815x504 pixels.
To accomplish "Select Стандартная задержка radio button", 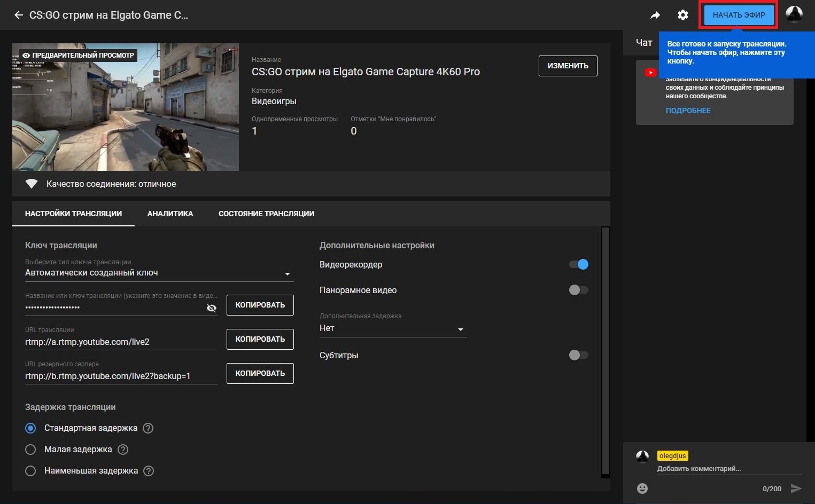I will click(30, 428).
